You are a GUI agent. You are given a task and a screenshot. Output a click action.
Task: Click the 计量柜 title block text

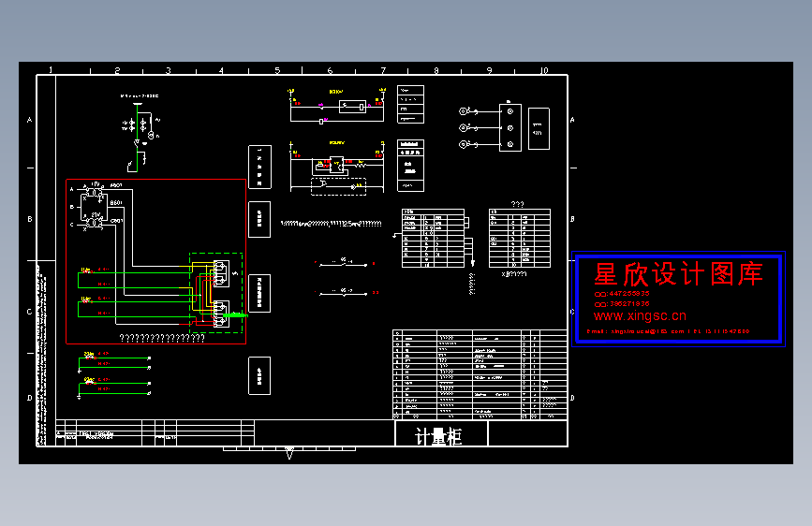[x=438, y=436]
